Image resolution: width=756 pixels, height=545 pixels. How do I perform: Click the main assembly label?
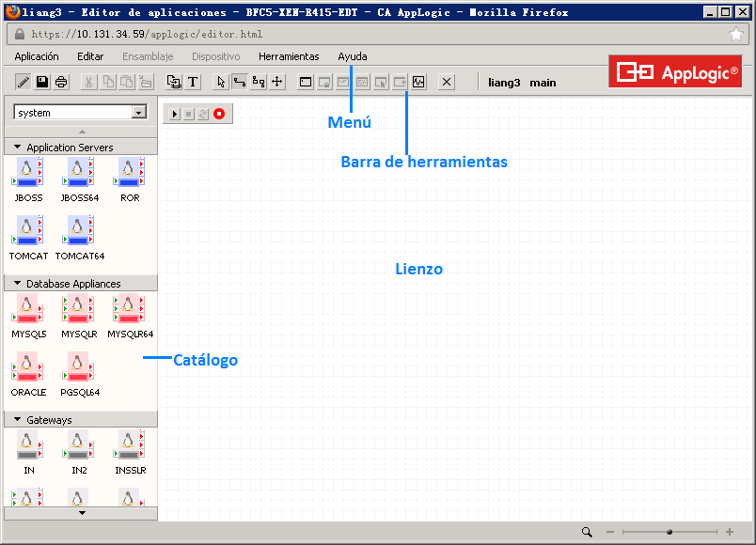pyautogui.click(x=543, y=83)
